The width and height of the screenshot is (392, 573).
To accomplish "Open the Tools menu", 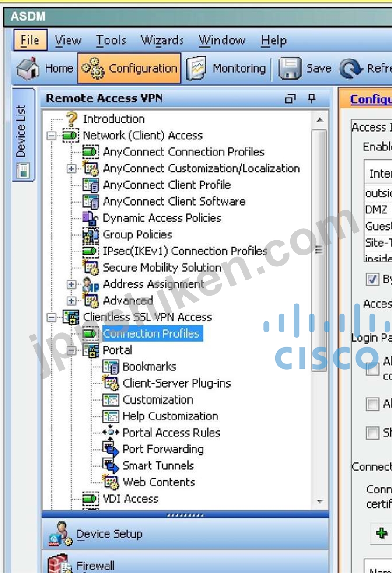I will pyautogui.click(x=111, y=41).
